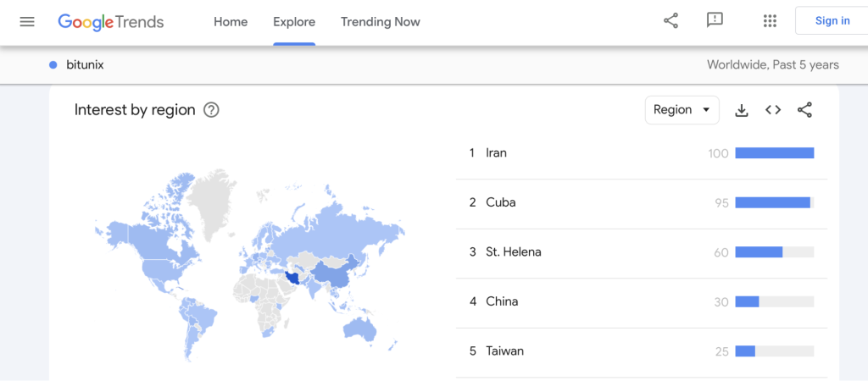Share the Interest by region chart

click(x=805, y=110)
